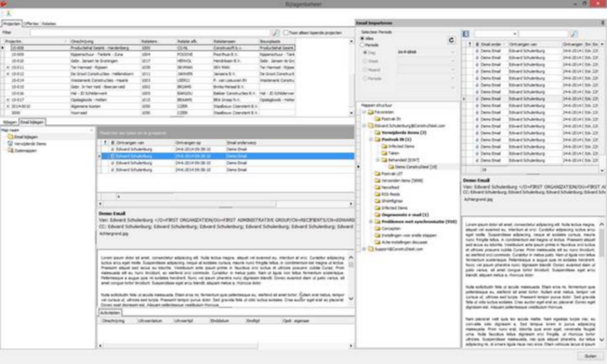This screenshot has height=364, width=607.
Task: Open the Bijlagen tab
Action: click(x=10, y=123)
